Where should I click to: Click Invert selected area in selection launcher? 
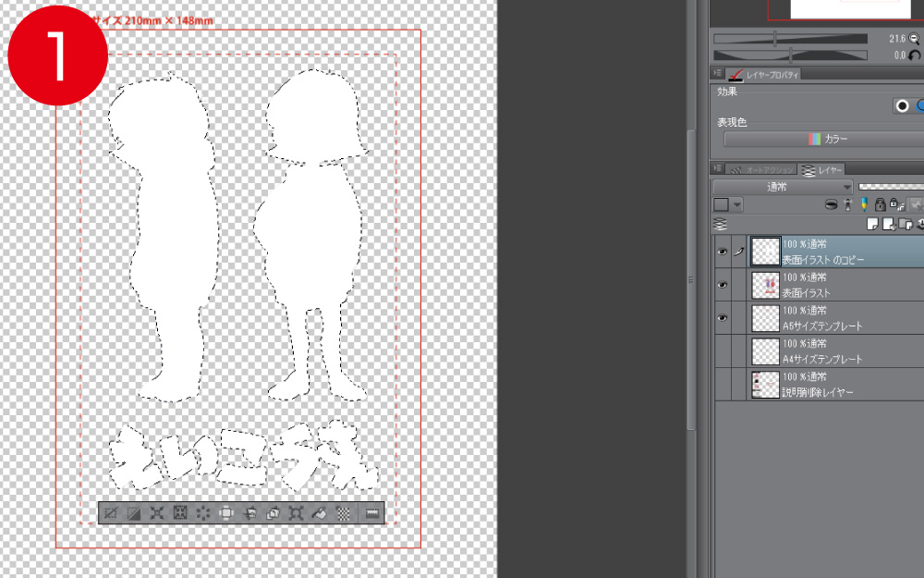pos(133,513)
